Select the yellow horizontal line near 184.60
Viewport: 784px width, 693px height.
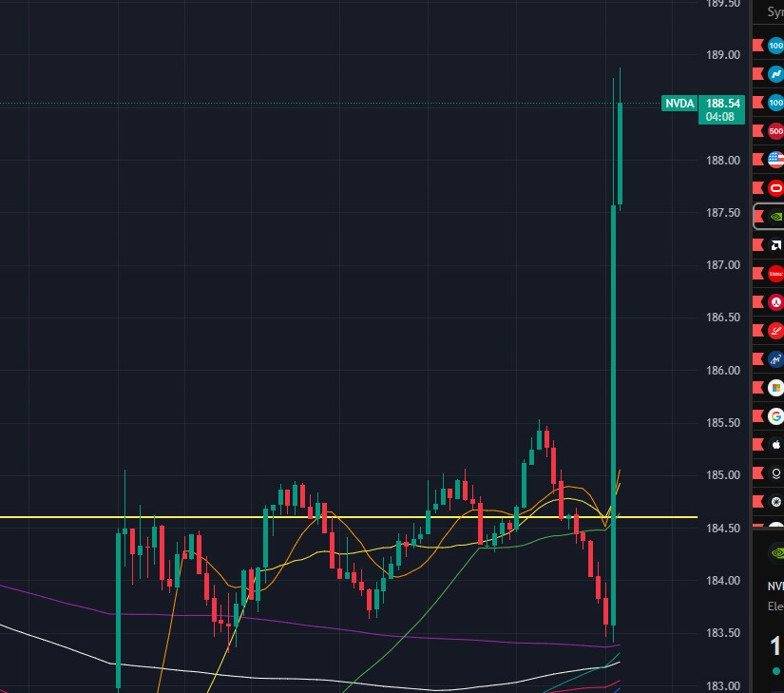349,517
